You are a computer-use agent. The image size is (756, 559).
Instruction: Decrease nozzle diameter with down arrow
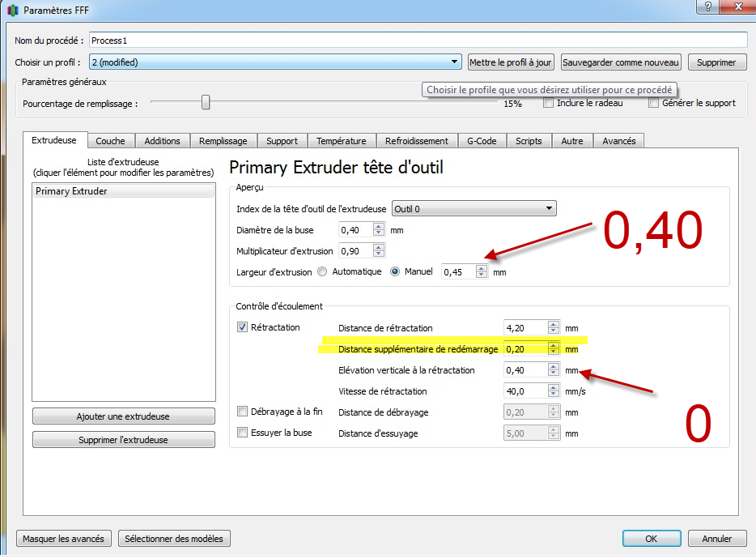point(379,233)
